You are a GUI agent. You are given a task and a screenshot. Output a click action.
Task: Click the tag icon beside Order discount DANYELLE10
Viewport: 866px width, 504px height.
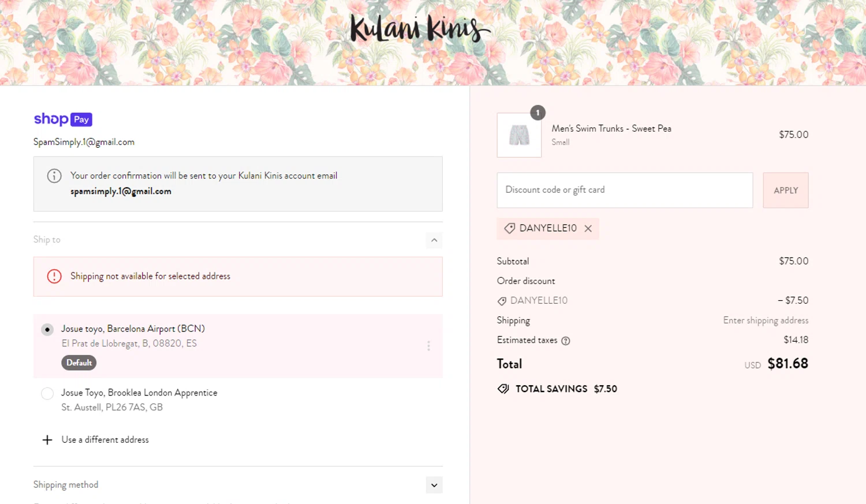(502, 301)
